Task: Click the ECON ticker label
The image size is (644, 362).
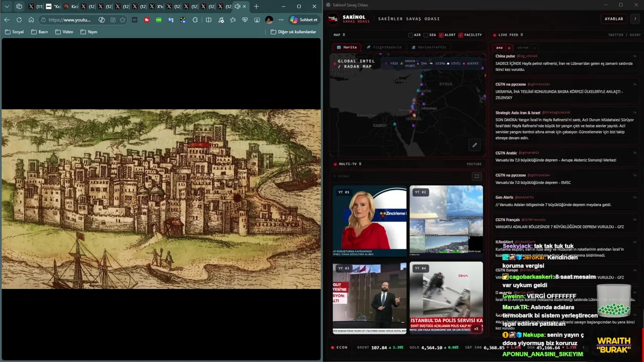Action: tap(342, 347)
